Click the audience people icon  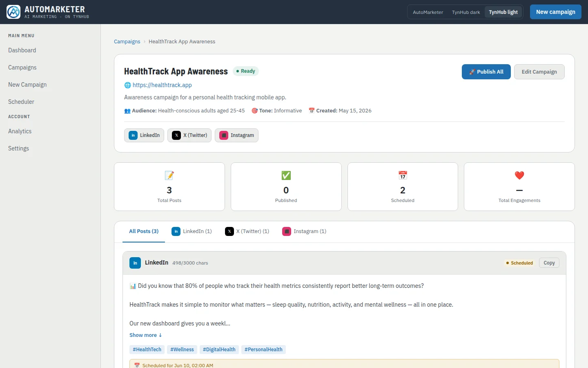click(x=127, y=111)
